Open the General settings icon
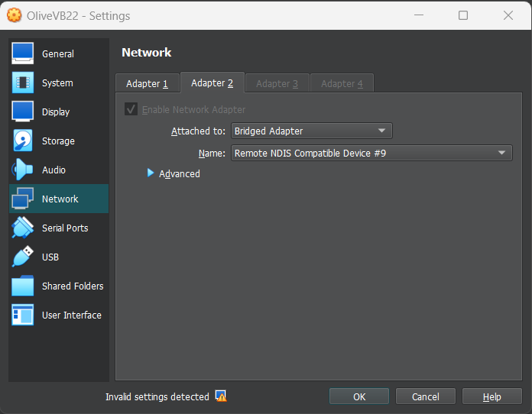The height and width of the screenshot is (414, 532). pyautogui.click(x=23, y=53)
